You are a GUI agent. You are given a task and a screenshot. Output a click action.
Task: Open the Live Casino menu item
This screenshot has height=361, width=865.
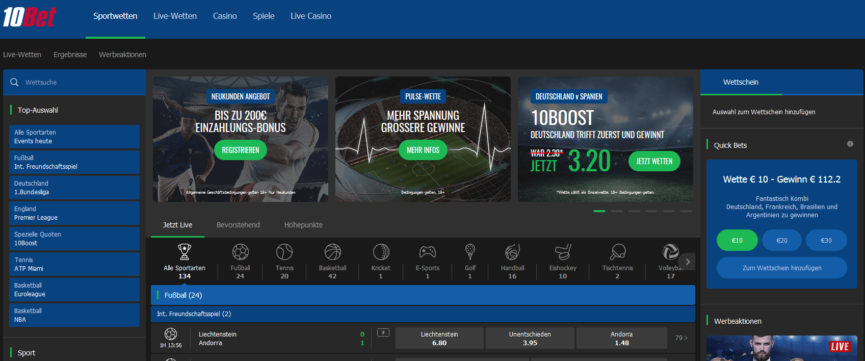311,16
